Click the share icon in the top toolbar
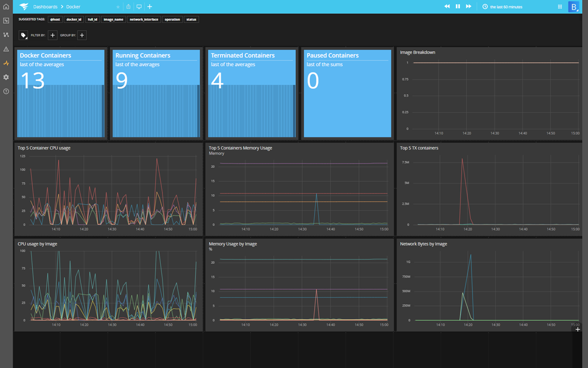588x368 pixels. (x=129, y=7)
